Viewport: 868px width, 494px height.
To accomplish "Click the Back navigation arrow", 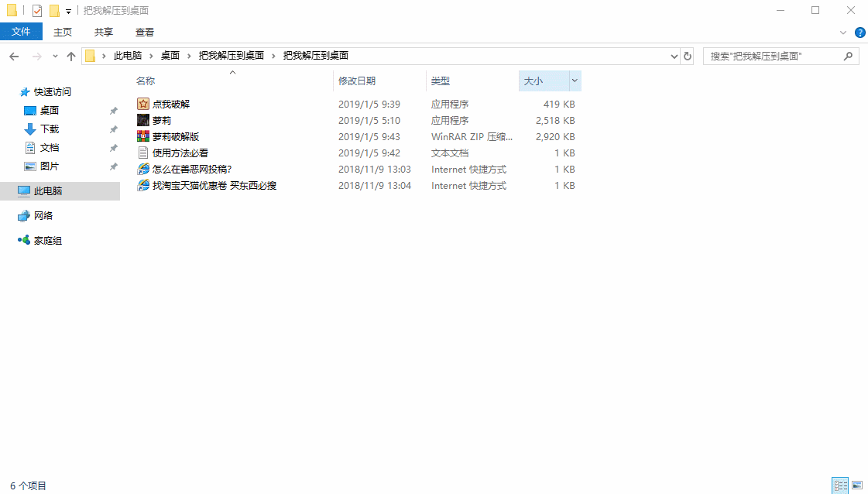I will point(14,57).
